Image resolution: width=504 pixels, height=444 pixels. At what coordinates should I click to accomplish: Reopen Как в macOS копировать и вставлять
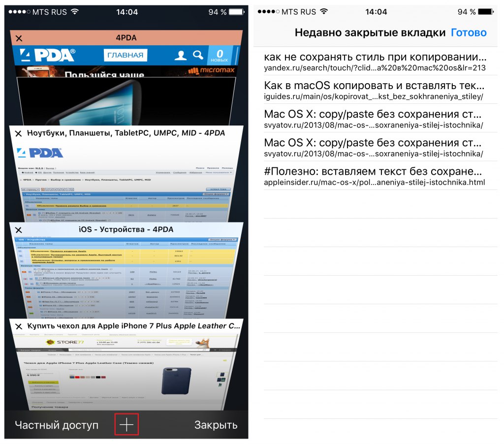point(380,90)
